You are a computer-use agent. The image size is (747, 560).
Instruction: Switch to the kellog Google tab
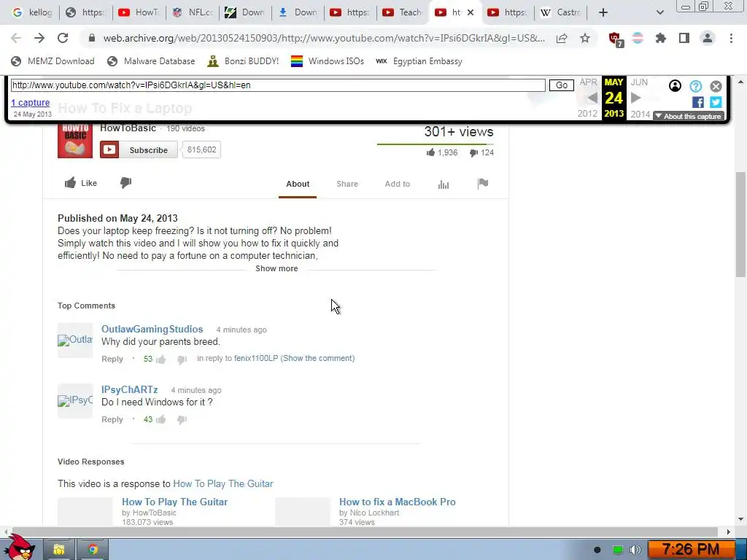point(32,12)
